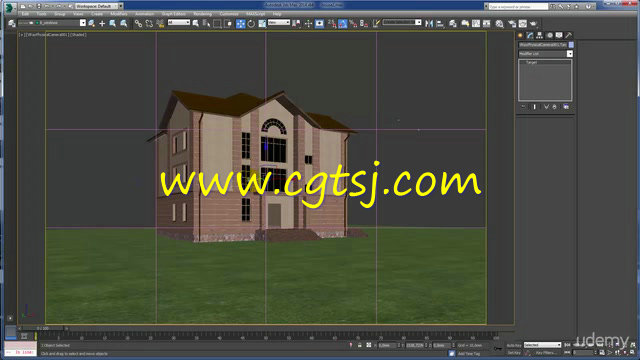640x360 pixels.
Task: Click the object name input field
Action: (543, 44)
